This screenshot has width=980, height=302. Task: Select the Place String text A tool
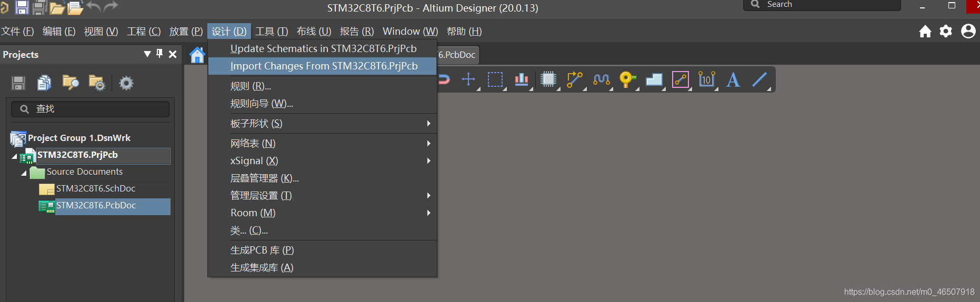coord(733,79)
